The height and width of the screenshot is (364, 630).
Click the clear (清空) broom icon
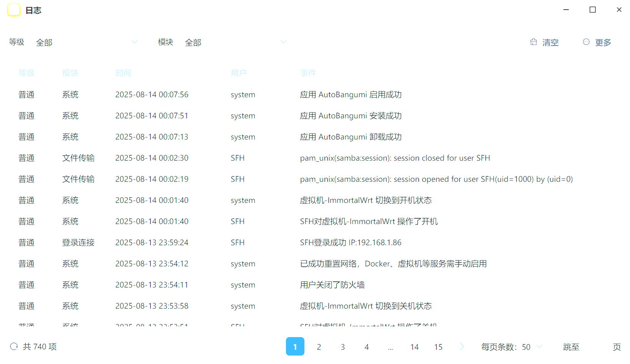tap(533, 42)
